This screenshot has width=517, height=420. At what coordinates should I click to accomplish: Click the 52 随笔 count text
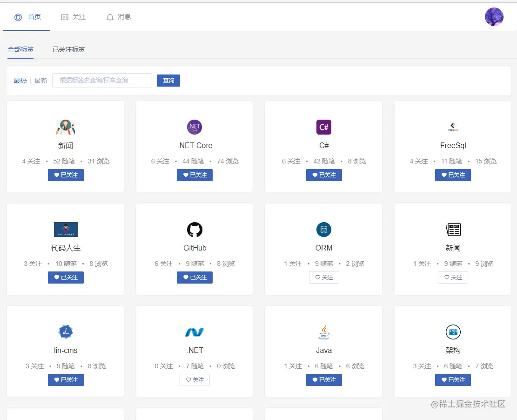(64, 161)
